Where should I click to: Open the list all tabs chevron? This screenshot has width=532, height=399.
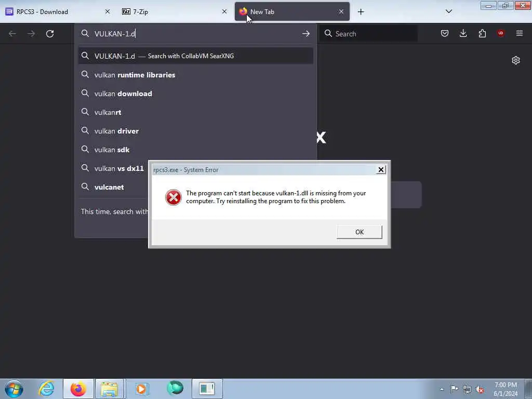click(x=448, y=11)
